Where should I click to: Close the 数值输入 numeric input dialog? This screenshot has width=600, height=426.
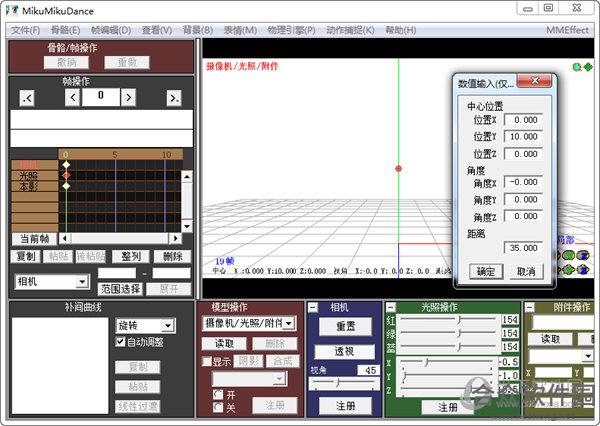[x=535, y=81]
